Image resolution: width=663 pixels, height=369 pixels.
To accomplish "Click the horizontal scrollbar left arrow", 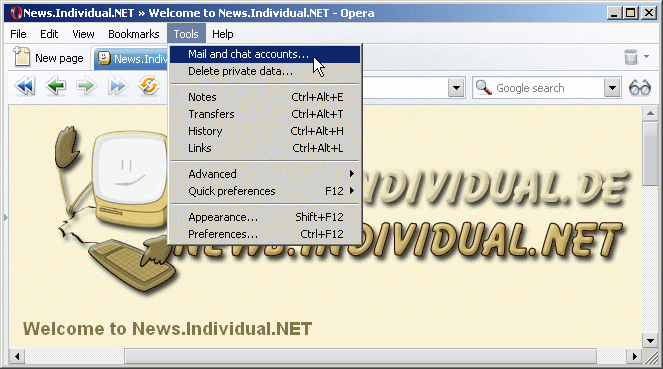I will [x=17, y=356].
